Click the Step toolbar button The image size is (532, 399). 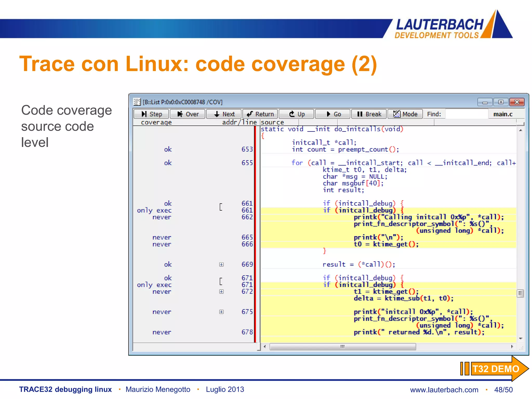[151, 114]
